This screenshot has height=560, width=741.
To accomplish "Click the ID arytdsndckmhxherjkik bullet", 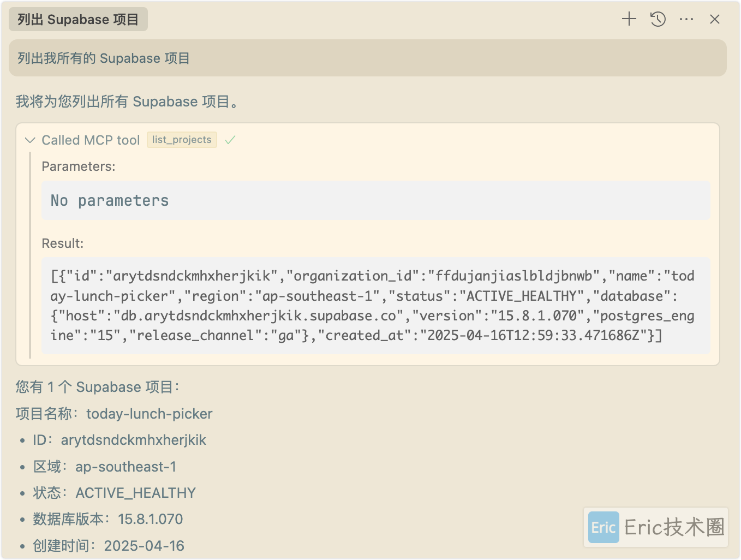I will pos(119,440).
